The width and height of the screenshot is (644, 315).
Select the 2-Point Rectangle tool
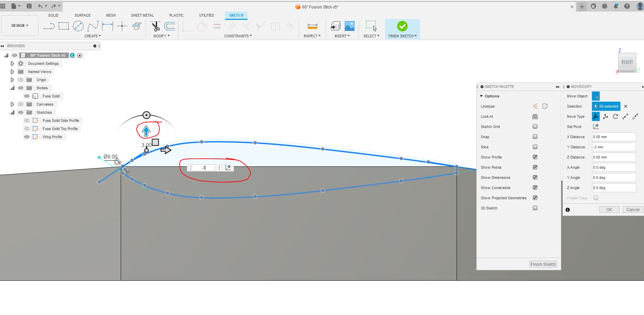63,26
